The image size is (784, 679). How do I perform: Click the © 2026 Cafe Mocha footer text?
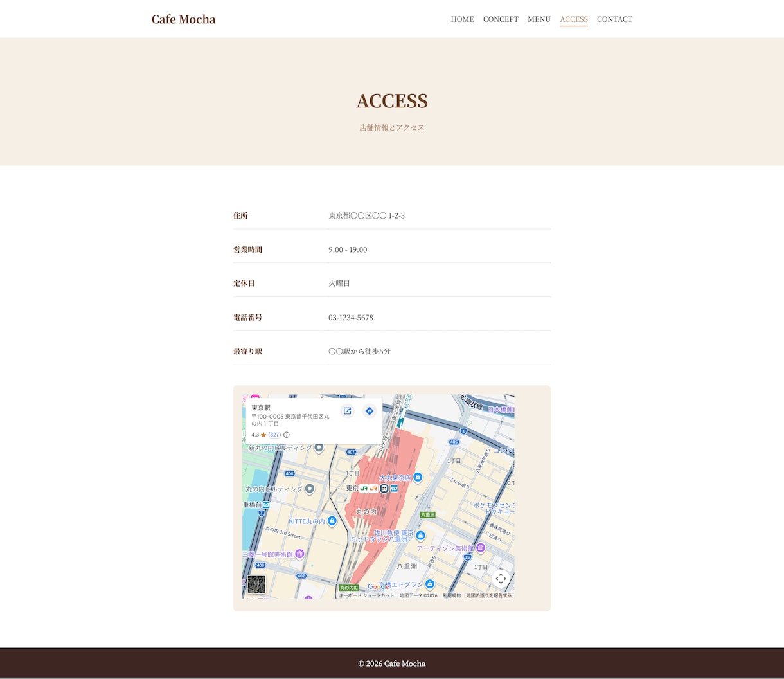coord(392,664)
